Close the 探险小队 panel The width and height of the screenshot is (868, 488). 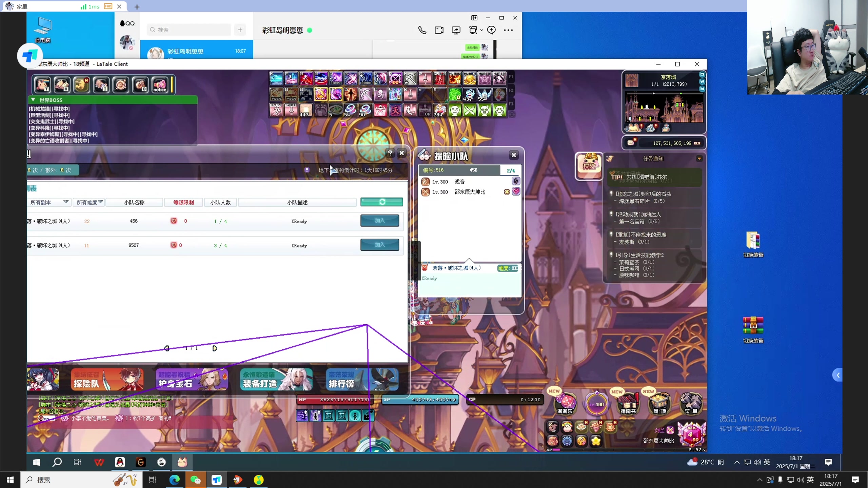point(514,155)
